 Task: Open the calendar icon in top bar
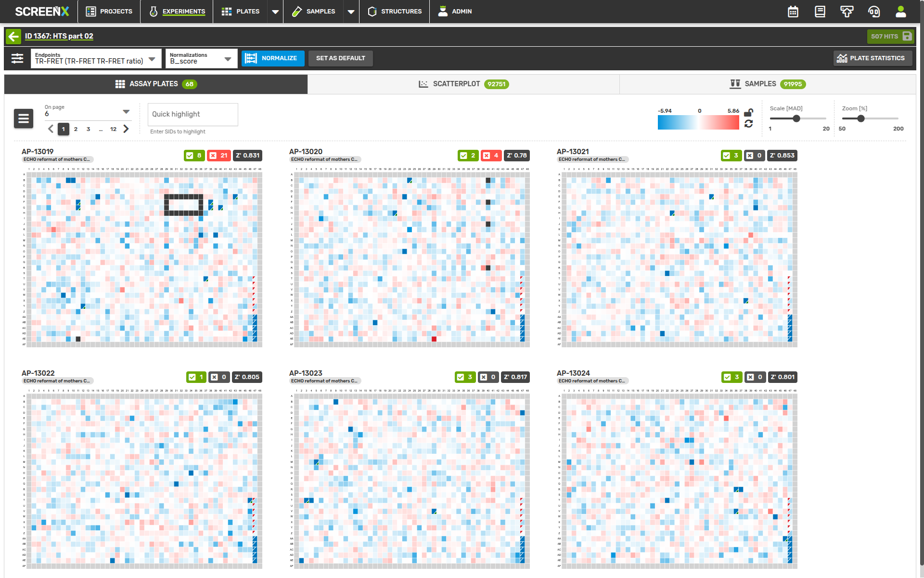coord(793,12)
